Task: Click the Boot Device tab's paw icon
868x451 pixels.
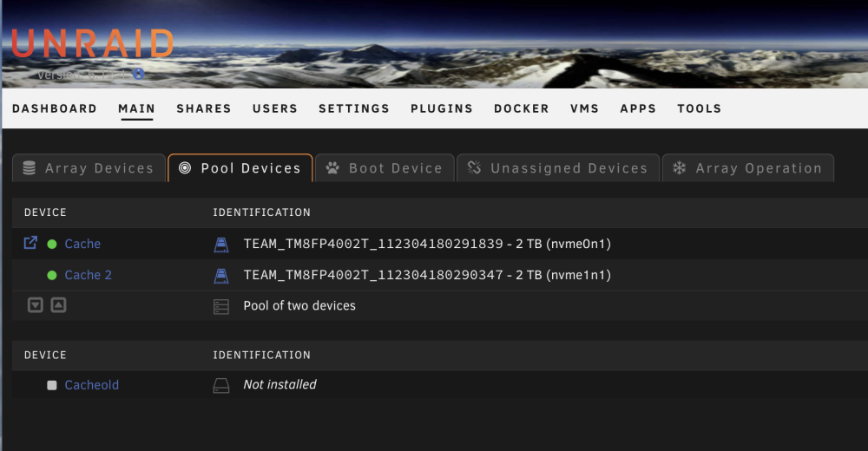Action: (x=332, y=167)
